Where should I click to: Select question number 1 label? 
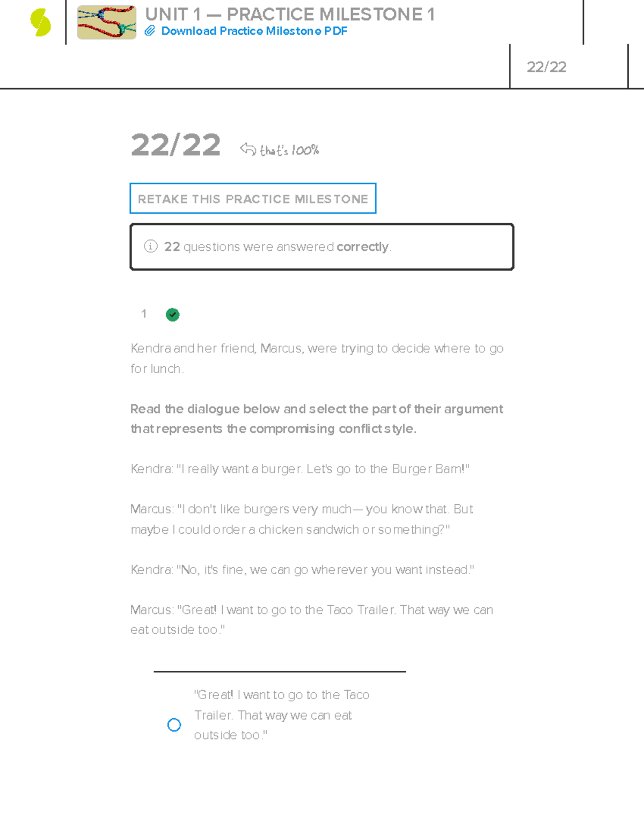tap(144, 314)
